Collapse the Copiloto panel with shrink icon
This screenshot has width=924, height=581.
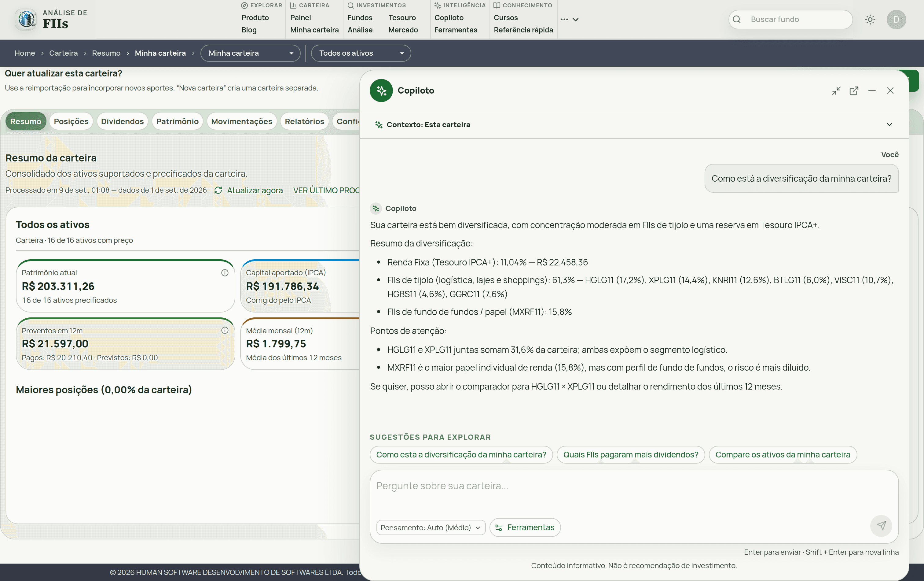click(x=836, y=91)
